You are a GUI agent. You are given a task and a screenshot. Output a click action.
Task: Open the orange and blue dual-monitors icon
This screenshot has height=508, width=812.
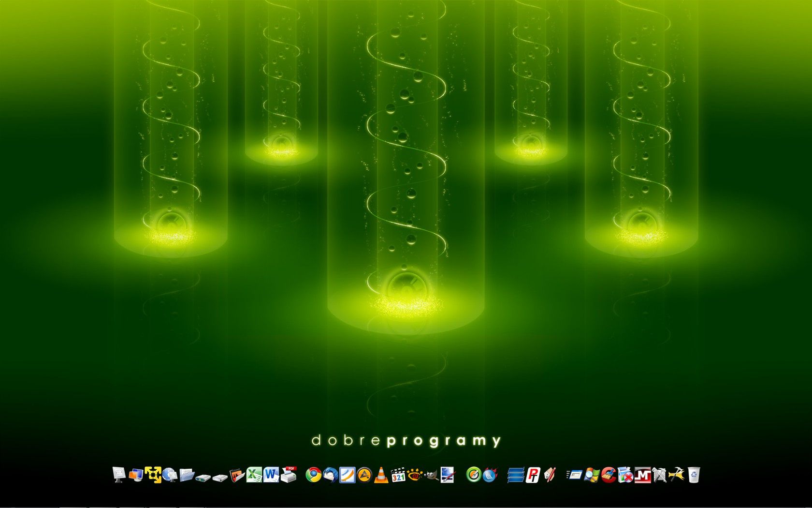click(x=136, y=475)
